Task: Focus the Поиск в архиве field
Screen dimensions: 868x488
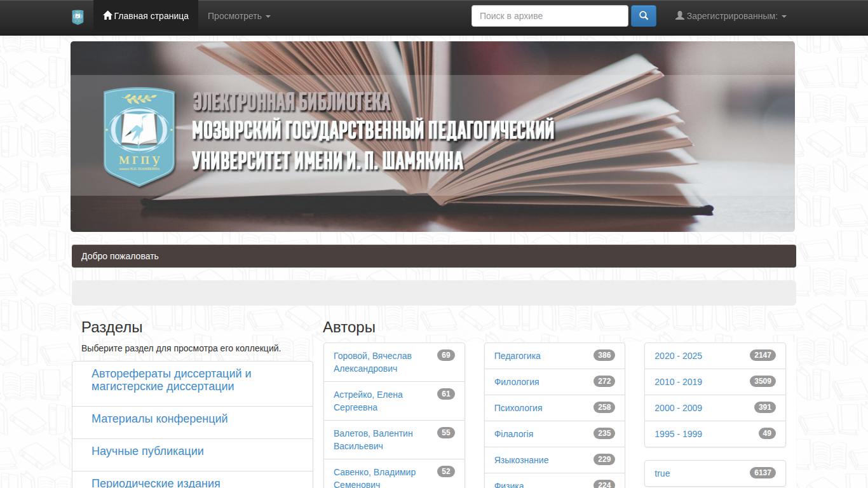Action: [x=550, y=16]
